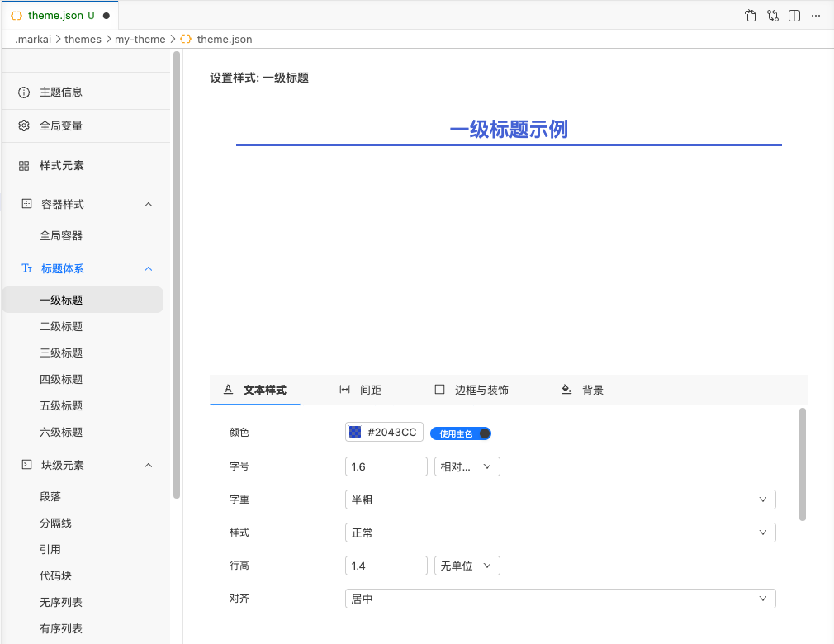834x644 pixels.
Task: Click the theme.json breadcrumb segment
Action: click(225, 40)
